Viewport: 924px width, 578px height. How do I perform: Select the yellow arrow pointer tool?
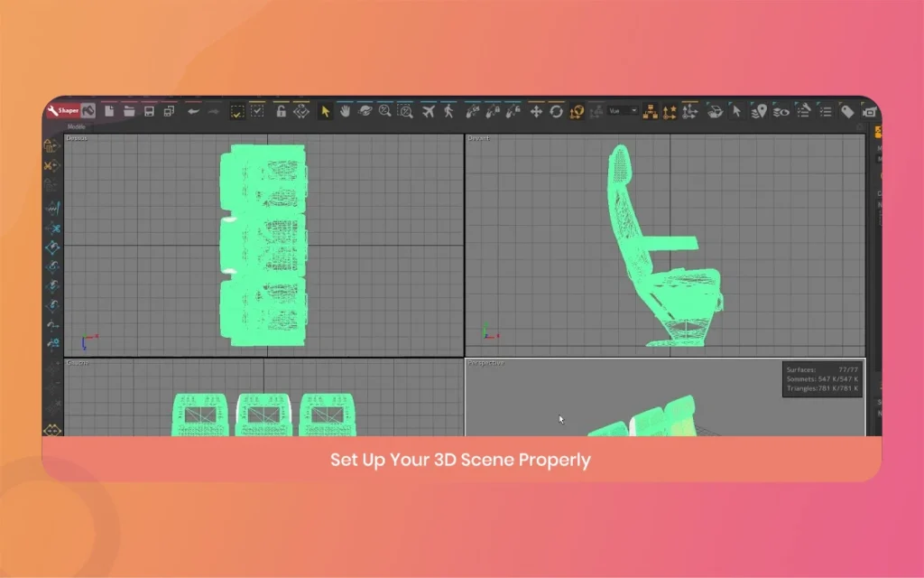[x=325, y=111]
